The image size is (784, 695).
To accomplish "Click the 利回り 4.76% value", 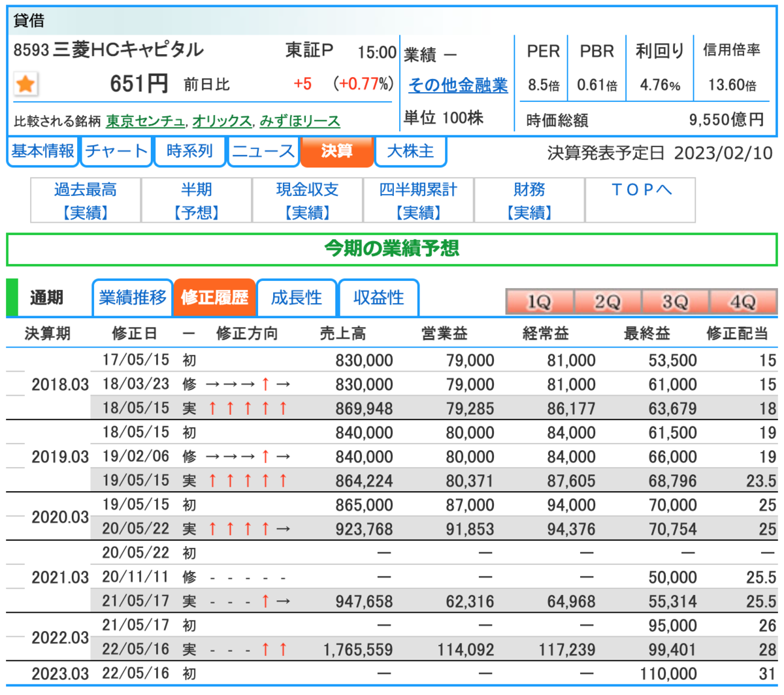I will (660, 85).
